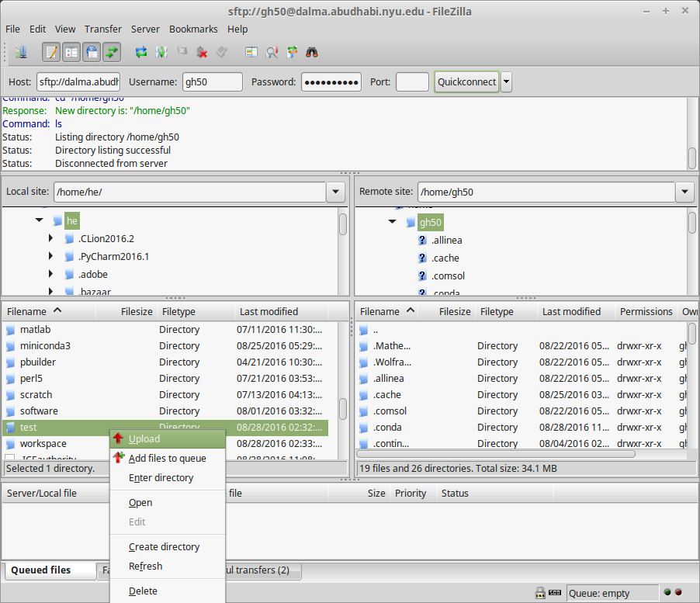This screenshot has width=700, height=603.
Task: Open the Site Manager icon
Action: pos(20,53)
